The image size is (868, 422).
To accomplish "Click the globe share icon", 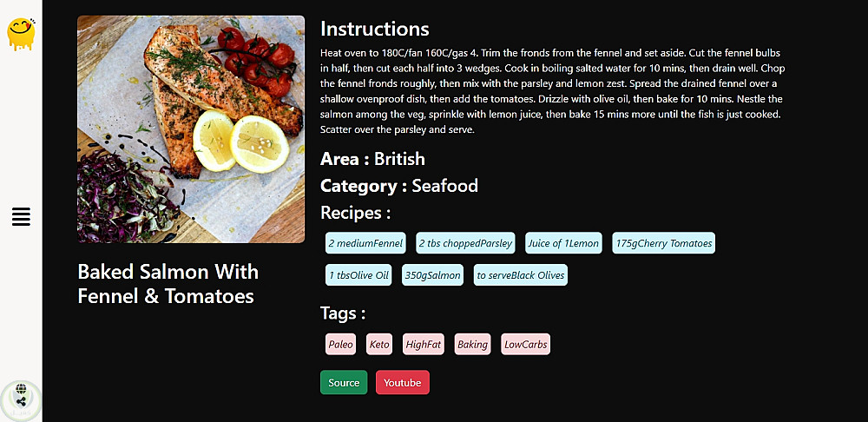I will pyautogui.click(x=21, y=398).
